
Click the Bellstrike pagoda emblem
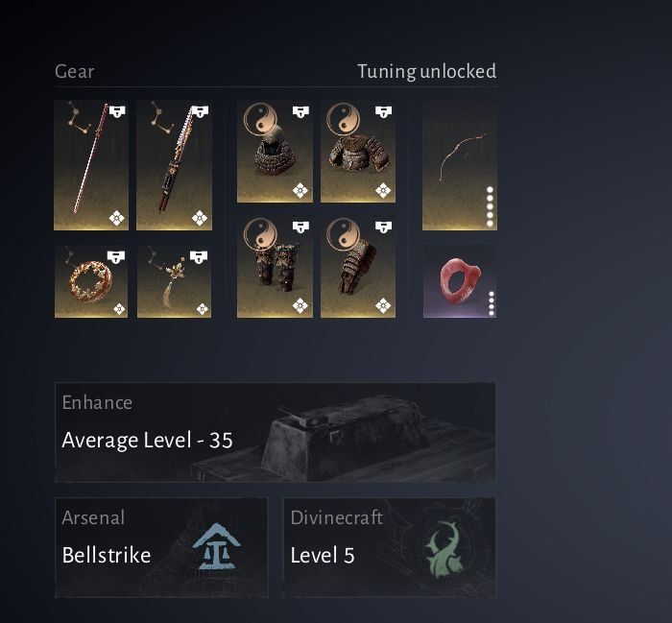coord(216,546)
